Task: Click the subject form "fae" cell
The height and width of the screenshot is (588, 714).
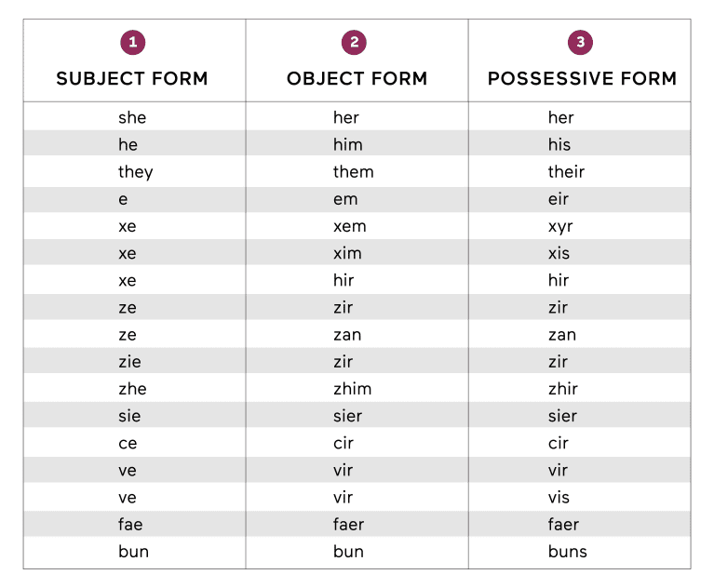Action: pyautogui.click(x=130, y=525)
